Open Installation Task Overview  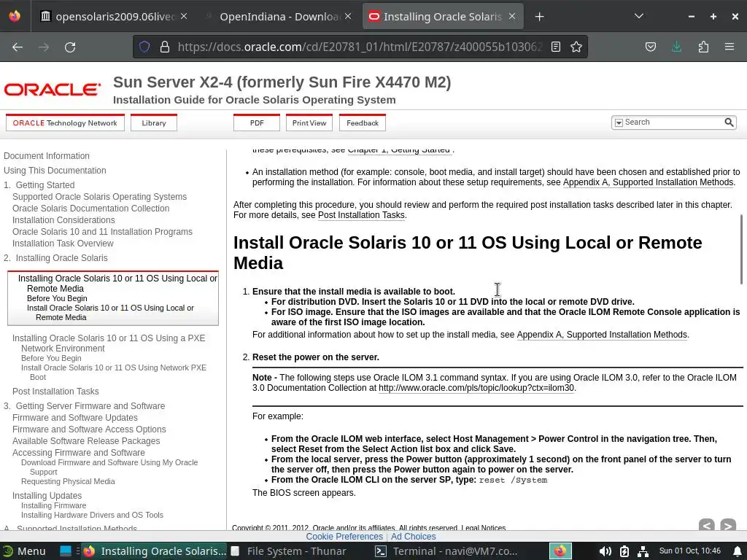point(63,244)
